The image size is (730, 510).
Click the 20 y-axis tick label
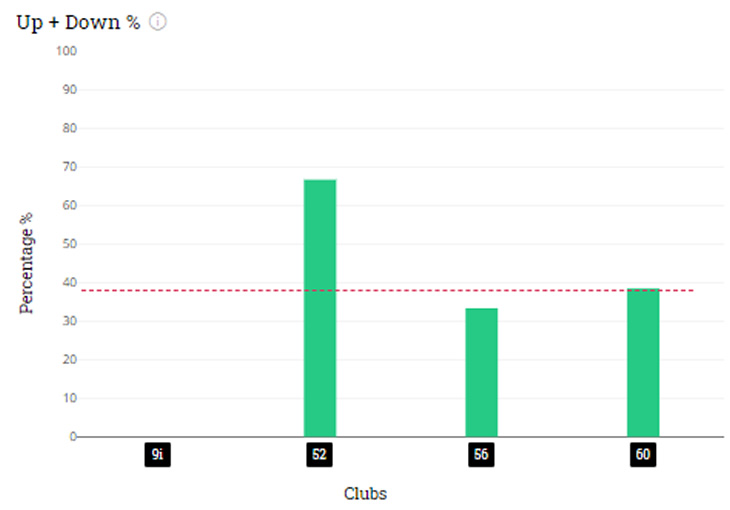tap(69, 360)
